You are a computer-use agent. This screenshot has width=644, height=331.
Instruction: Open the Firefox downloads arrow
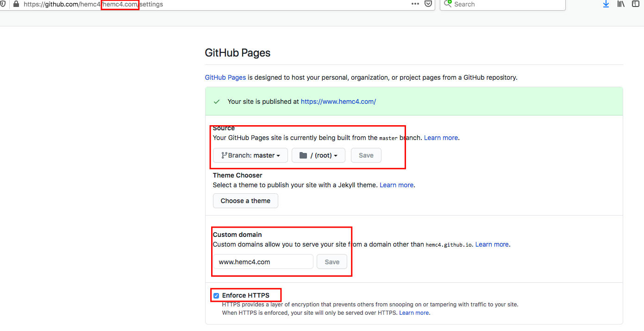pos(606,4)
